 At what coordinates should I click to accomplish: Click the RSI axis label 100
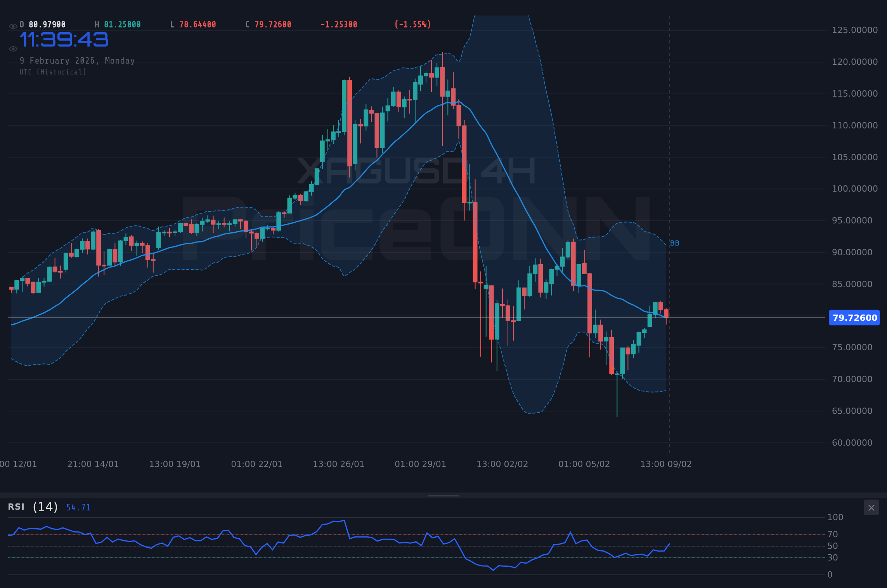click(x=835, y=517)
